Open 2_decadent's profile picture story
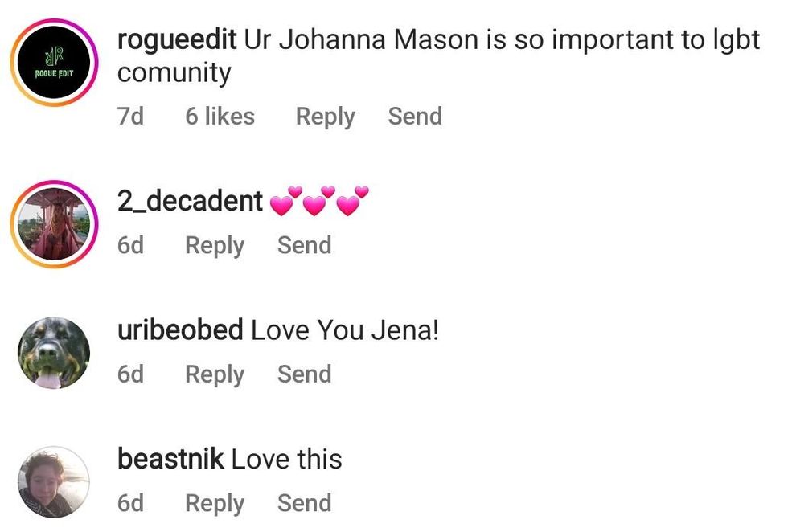This screenshot has width=788, height=532. coord(54,223)
